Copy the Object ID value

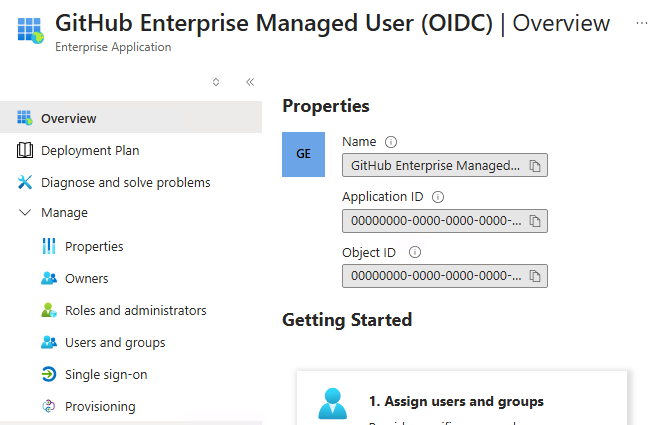tap(535, 276)
